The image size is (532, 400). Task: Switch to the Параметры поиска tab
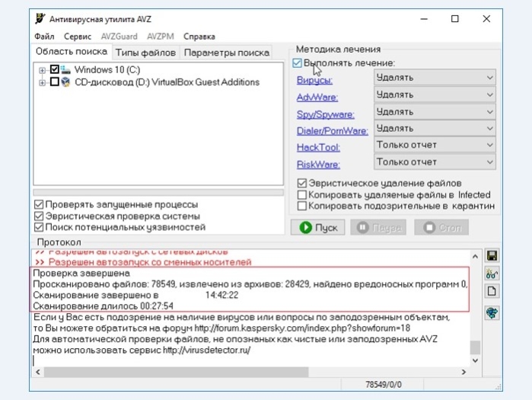(x=226, y=53)
